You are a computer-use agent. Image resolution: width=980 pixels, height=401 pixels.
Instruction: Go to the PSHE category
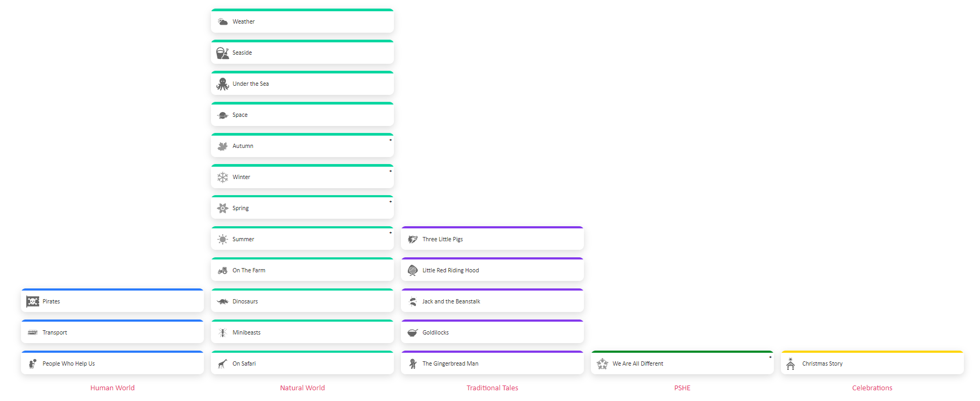[682, 388]
